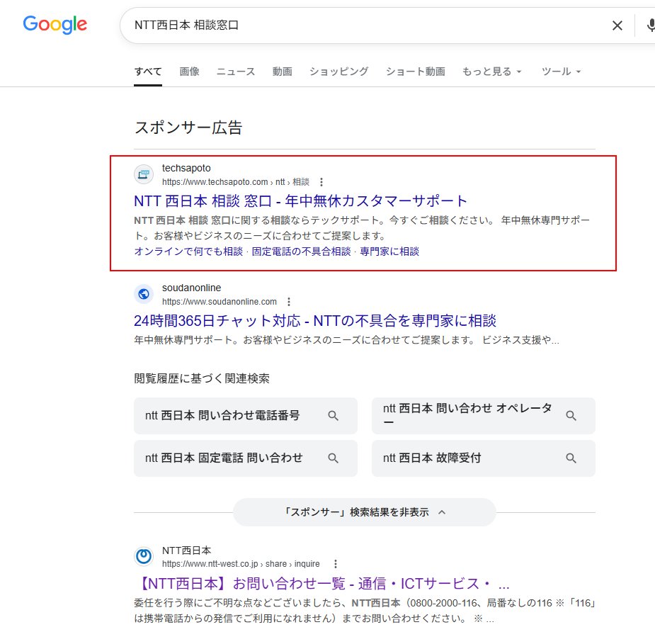Click magnifier icon on 問い合わせ電話番号 suggestion
Image resolution: width=655 pixels, height=644 pixels.
coord(333,416)
